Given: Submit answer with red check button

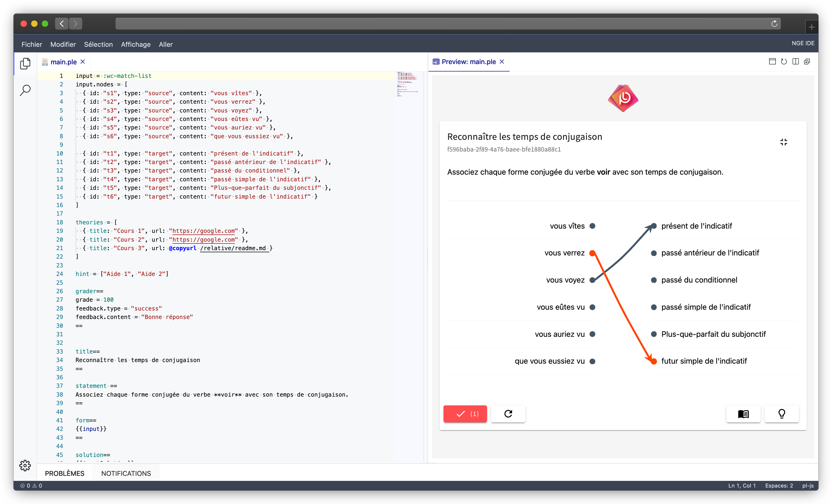Looking at the screenshot, I should [465, 414].
